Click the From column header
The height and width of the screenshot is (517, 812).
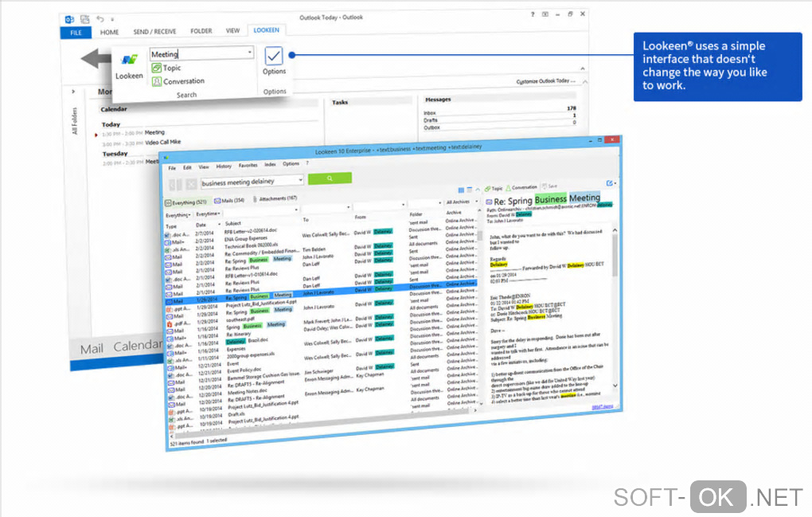361,217
